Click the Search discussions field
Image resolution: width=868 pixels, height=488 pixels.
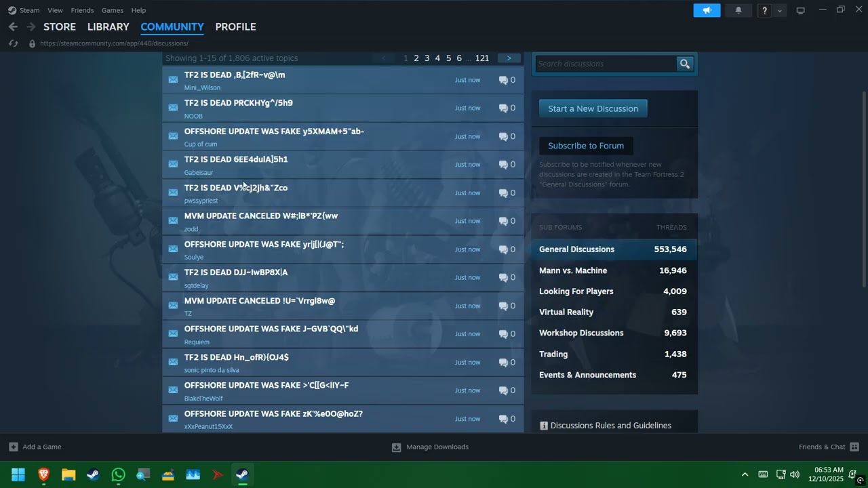606,64
